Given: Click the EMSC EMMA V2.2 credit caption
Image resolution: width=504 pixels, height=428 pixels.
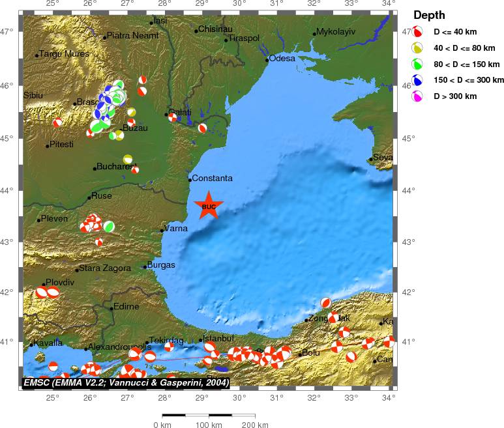Looking at the screenshot, I should (x=126, y=382).
